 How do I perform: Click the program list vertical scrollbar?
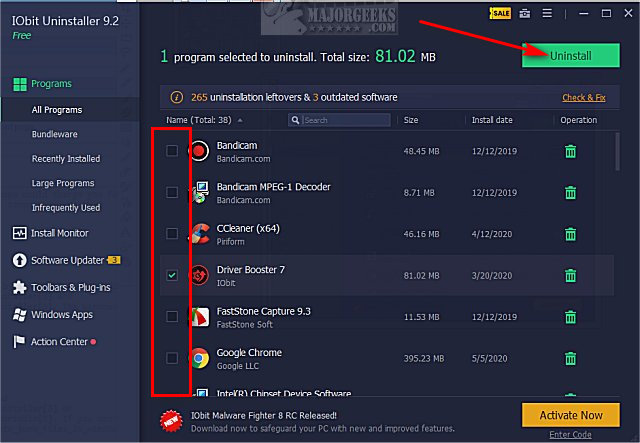click(x=617, y=151)
